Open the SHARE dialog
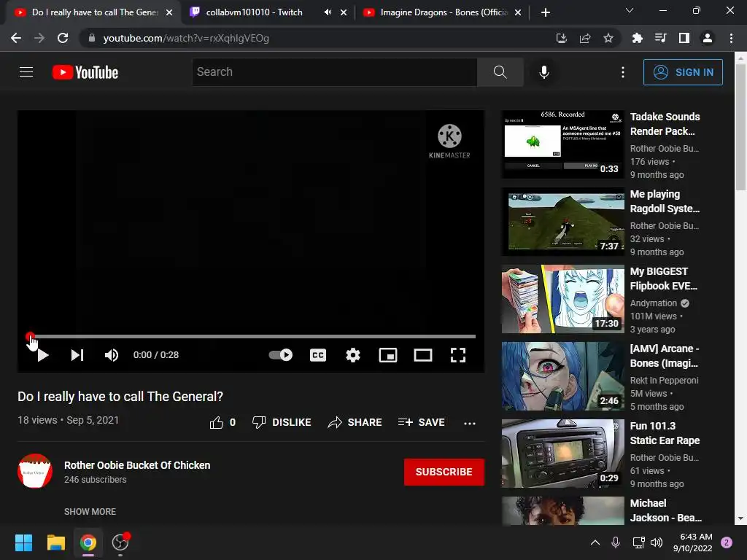Screen dimensions: 747x560 click(355, 422)
